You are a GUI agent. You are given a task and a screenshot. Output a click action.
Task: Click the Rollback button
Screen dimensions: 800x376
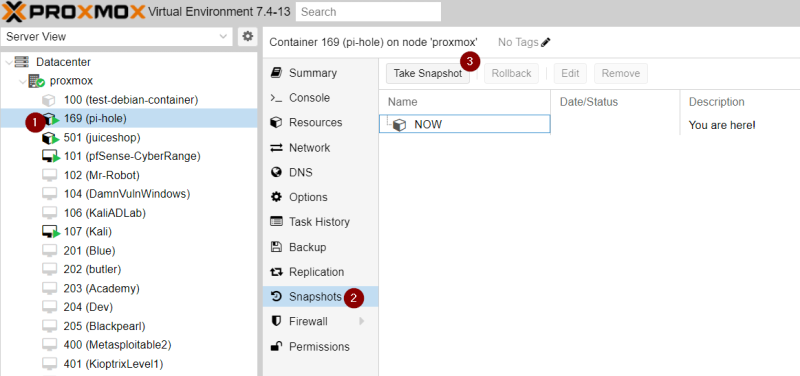[x=511, y=73]
